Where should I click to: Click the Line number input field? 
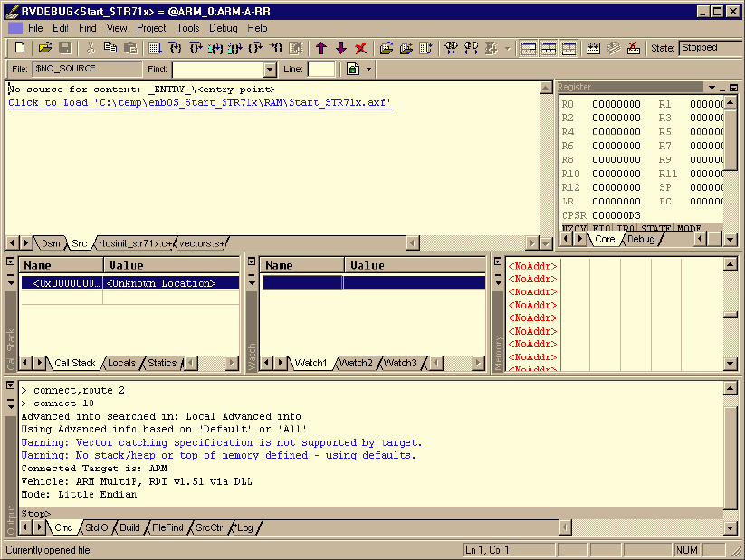point(320,70)
